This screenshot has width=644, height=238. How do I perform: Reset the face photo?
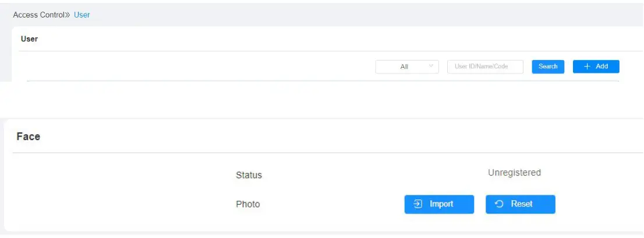coord(520,204)
